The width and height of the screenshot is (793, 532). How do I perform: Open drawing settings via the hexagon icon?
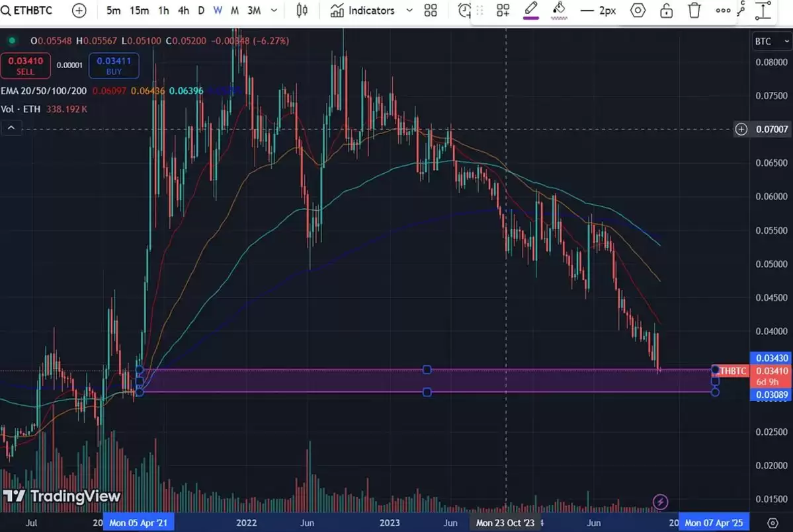click(637, 10)
